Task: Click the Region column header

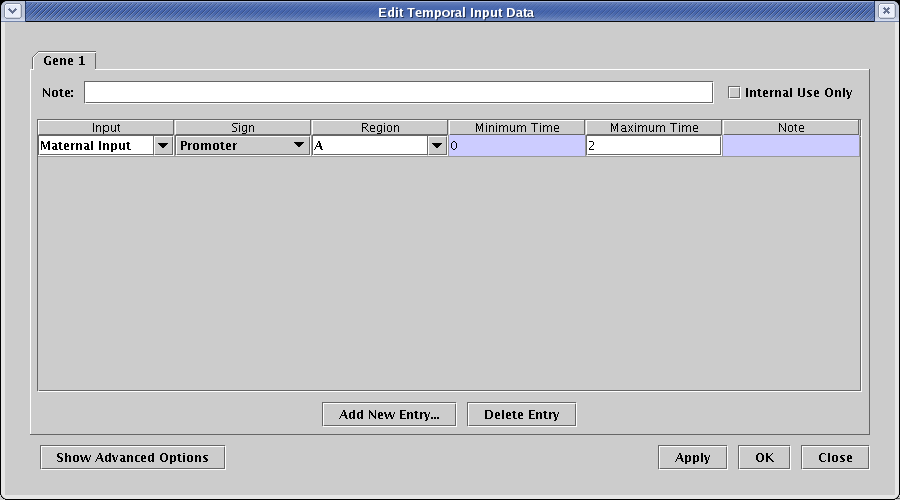Action: [x=380, y=127]
